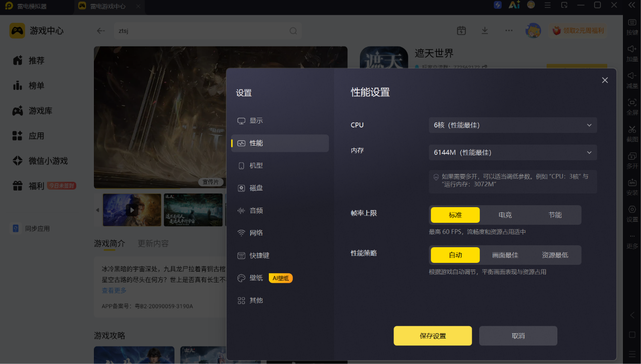641x364 pixels.
Task: Expand the 内存 memory dropdown
Action: [513, 152]
